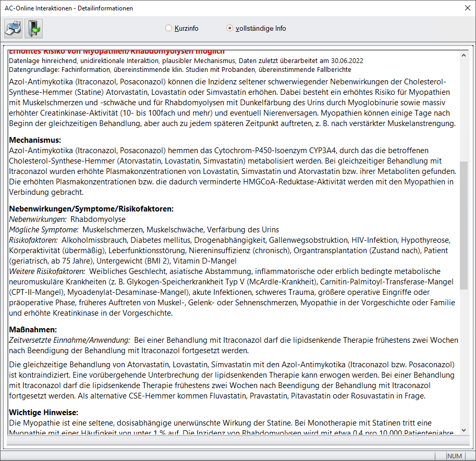Close the Detailinformationen window
The width and height of the screenshot is (476, 461).
466,8
